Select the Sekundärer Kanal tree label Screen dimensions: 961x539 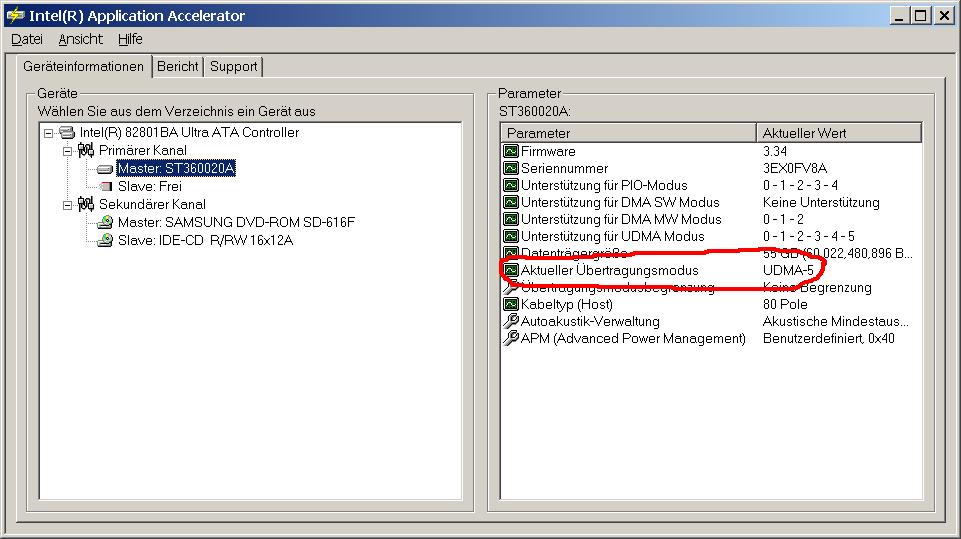(152, 204)
